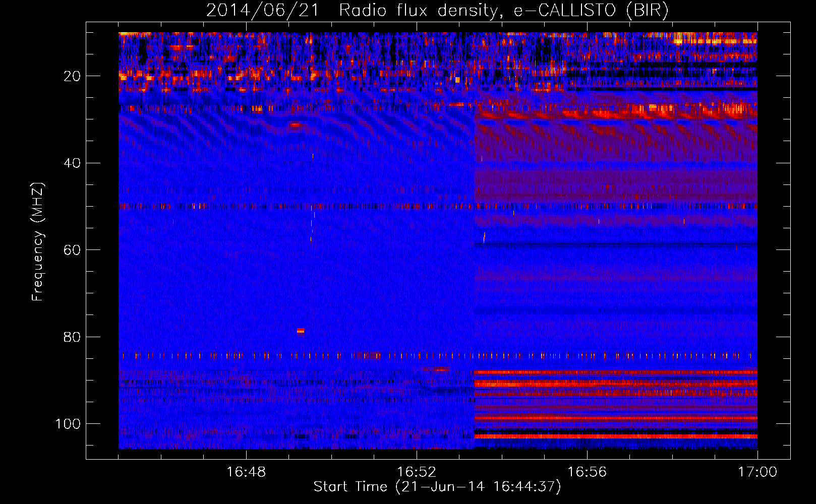Click the 100 frequency tick label
816x504 pixels.
68,424
